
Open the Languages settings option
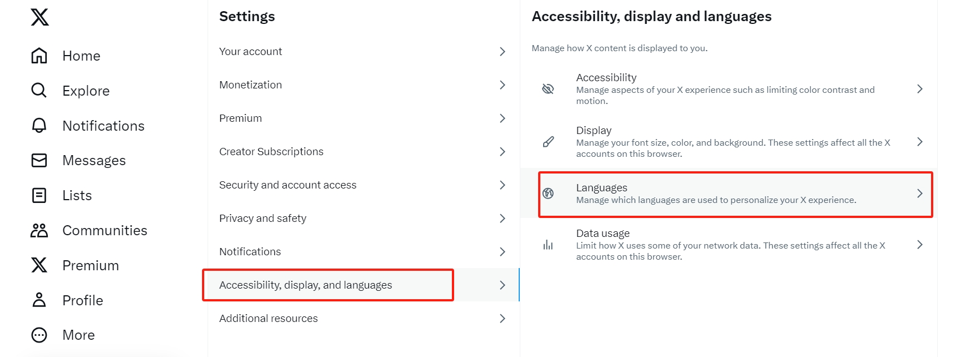(715, 194)
